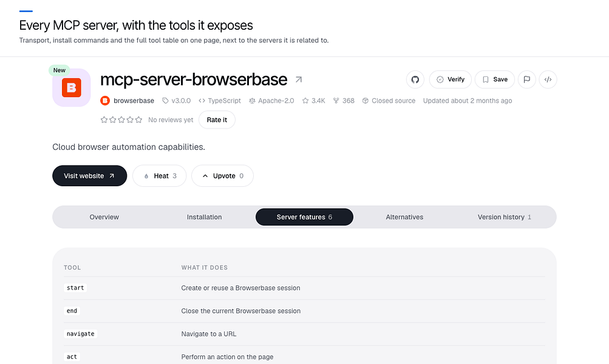
Task: Click the external link arrow beside title
Action: (299, 79)
